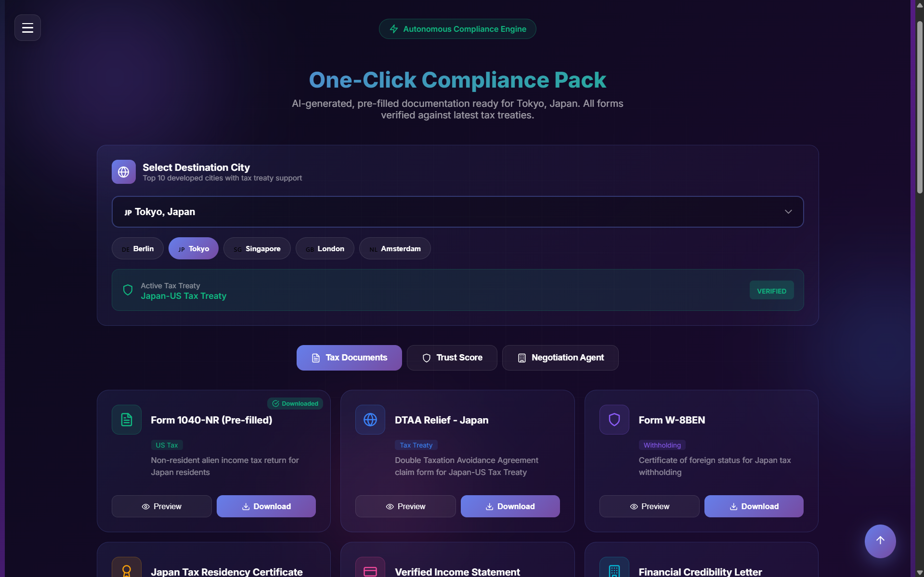Image resolution: width=924 pixels, height=577 pixels.
Task: Click the Financial Credibility Letter building icon
Action: click(x=614, y=569)
